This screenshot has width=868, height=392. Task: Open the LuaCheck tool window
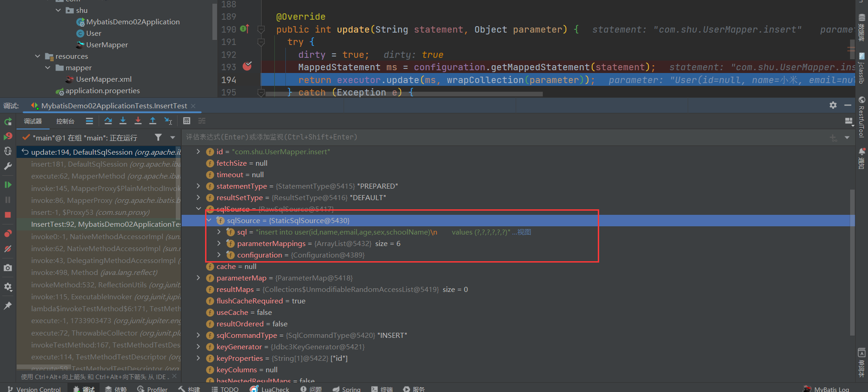click(x=270, y=389)
